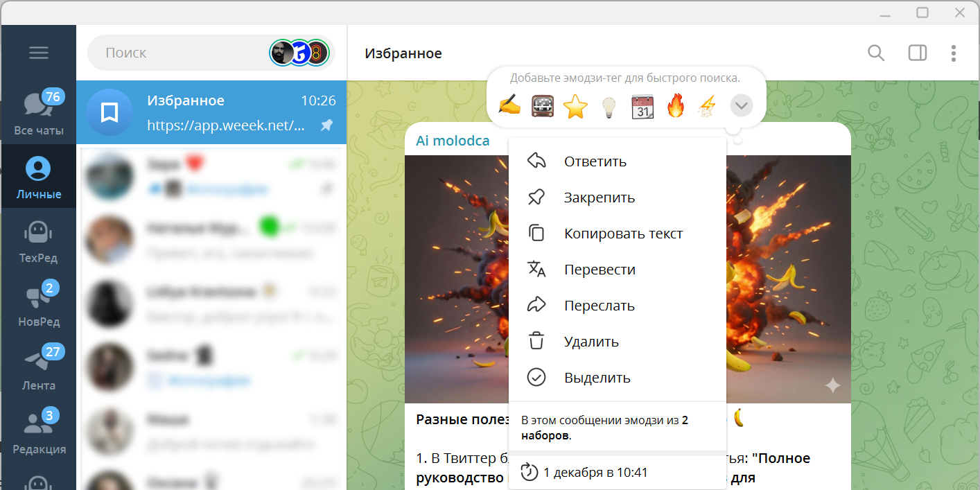Open the account avatars beside search field
Image resolution: width=980 pixels, height=490 pixels.
[299, 52]
